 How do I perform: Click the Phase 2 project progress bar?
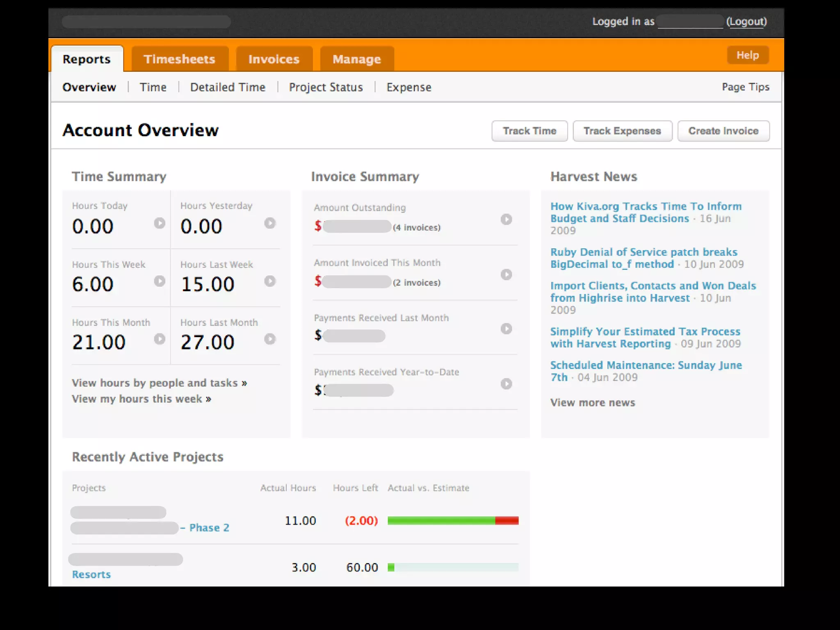click(x=453, y=521)
